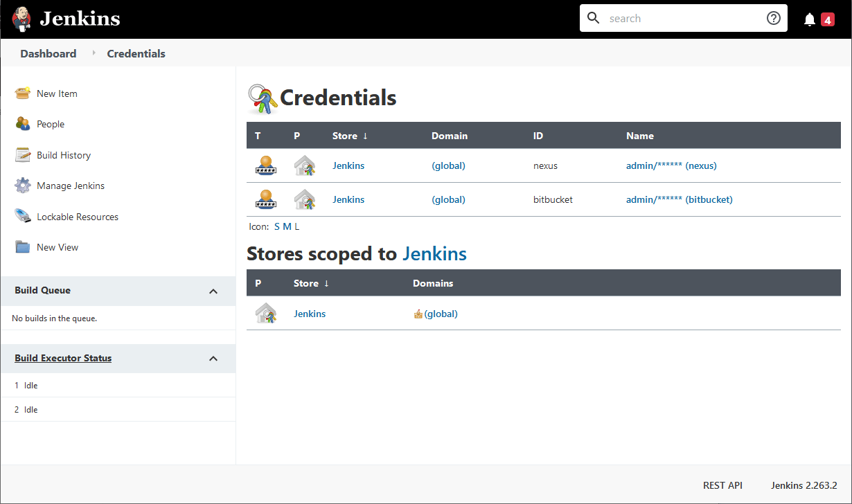852x504 pixels.
Task: Open the search help question-mark icon
Action: 774,19
